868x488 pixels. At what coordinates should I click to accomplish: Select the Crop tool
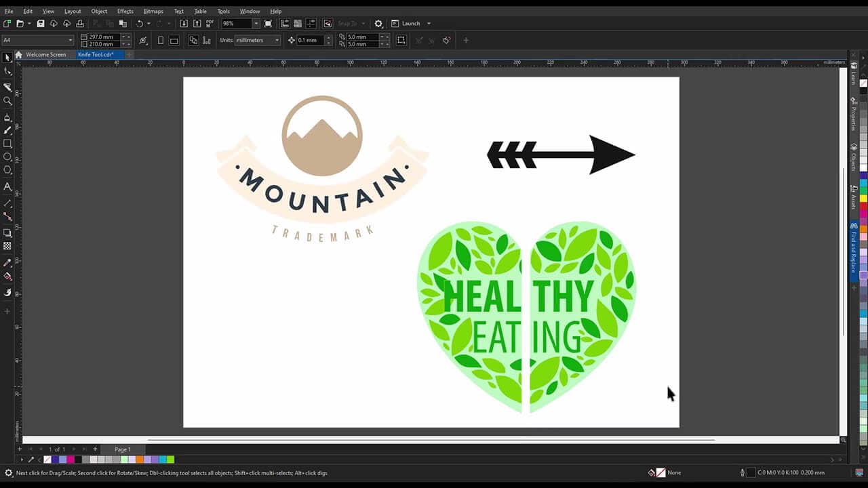7,87
